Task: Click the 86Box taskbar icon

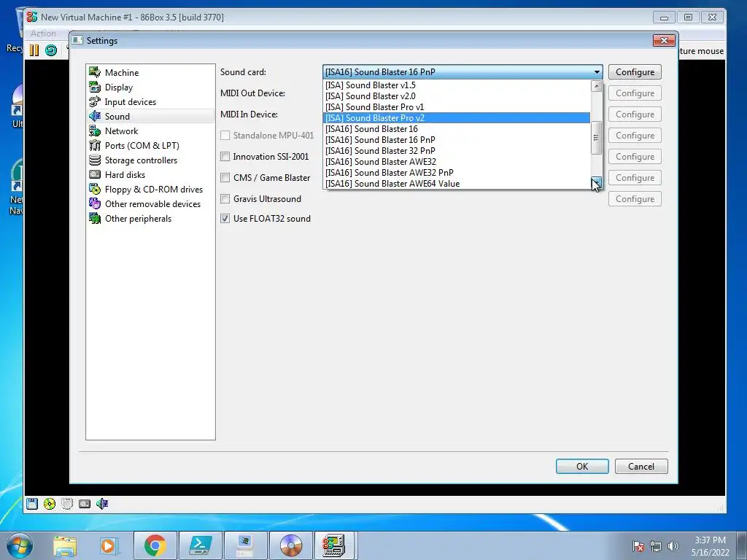Action: (x=334, y=545)
